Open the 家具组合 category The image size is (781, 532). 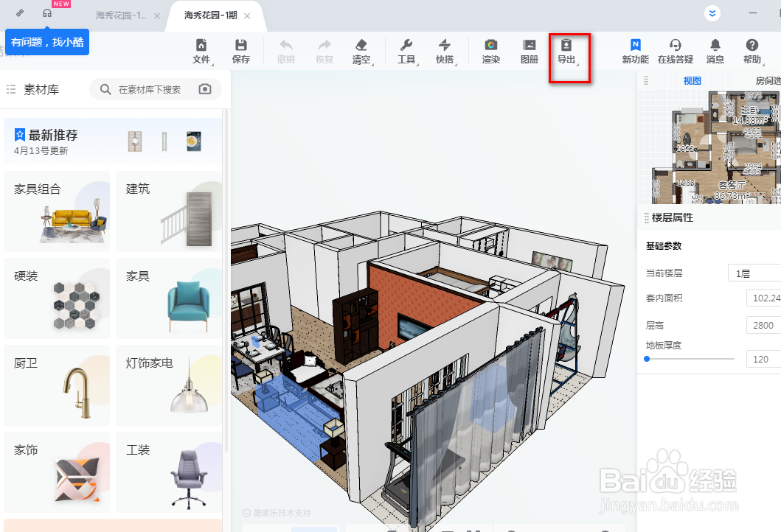coord(57,211)
